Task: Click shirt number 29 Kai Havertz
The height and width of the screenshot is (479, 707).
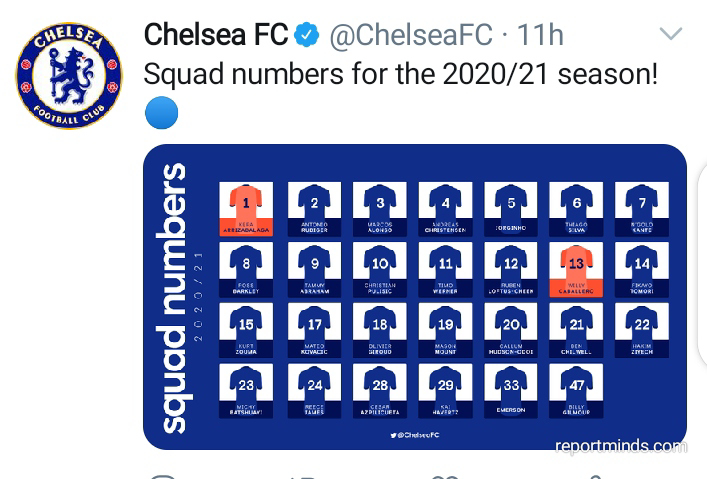Action: coord(445,391)
